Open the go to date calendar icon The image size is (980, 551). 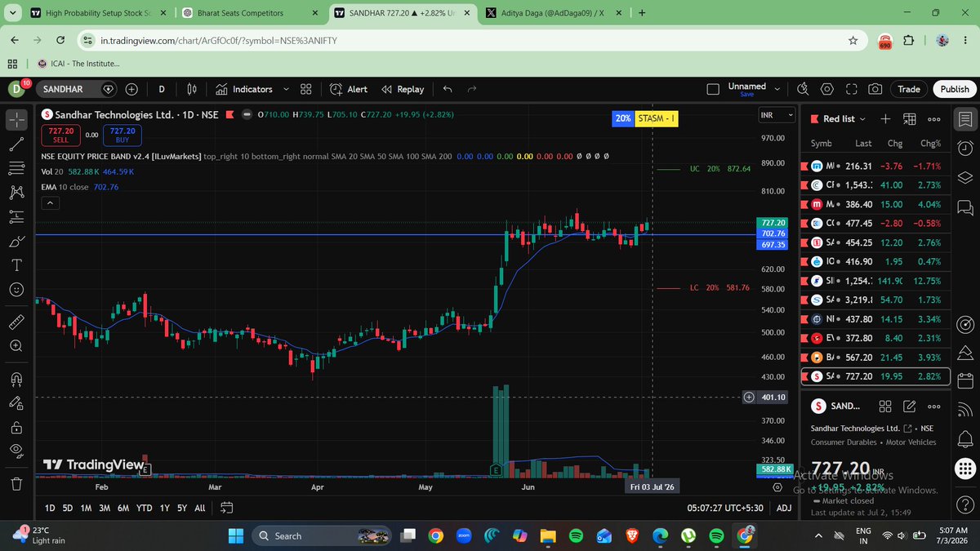[226, 508]
